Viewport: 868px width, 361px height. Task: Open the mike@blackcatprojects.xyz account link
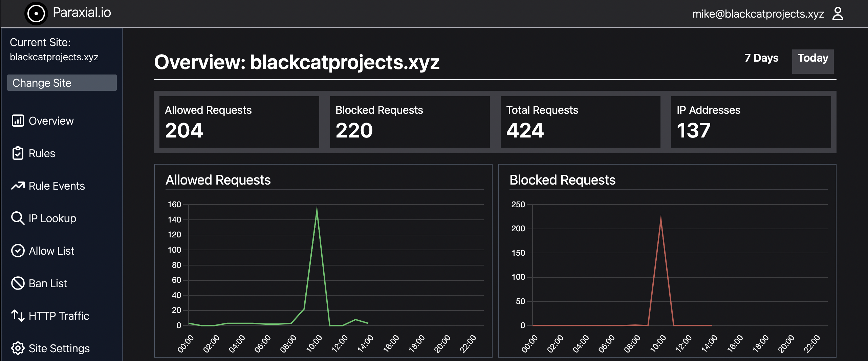pyautogui.click(x=758, y=14)
